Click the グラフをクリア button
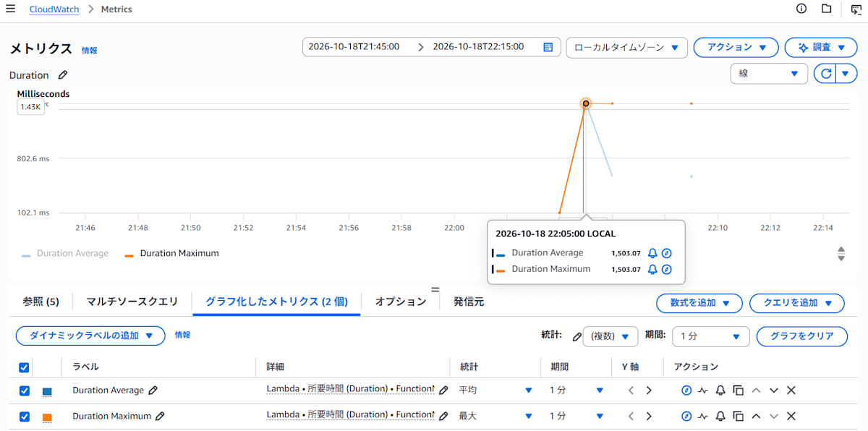Viewport: 868px width, 431px height. pyautogui.click(x=802, y=336)
